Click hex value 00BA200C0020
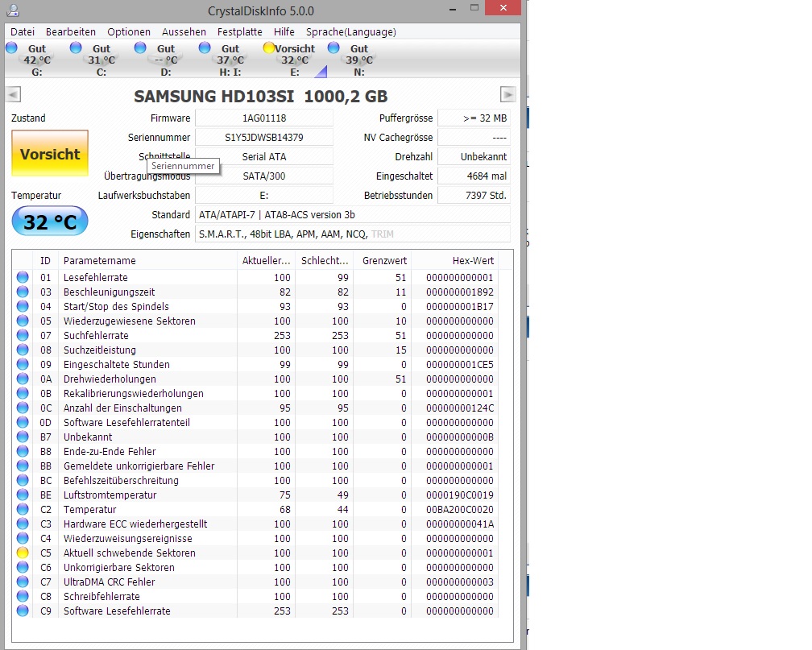Image resolution: width=812 pixels, height=650 pixels. point(460,509)
